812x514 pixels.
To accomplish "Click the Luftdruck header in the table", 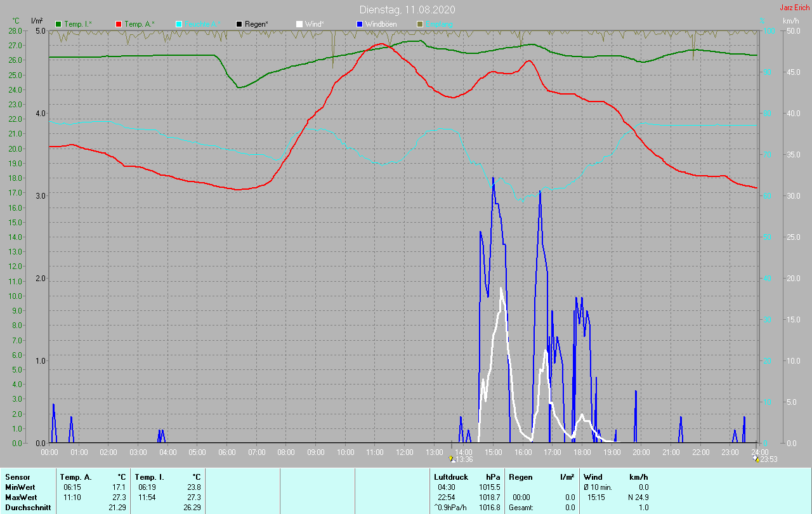I will tap(451, 477).
